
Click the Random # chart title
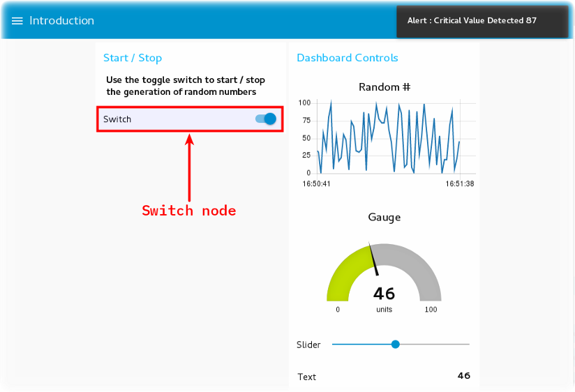click(384, 87)
